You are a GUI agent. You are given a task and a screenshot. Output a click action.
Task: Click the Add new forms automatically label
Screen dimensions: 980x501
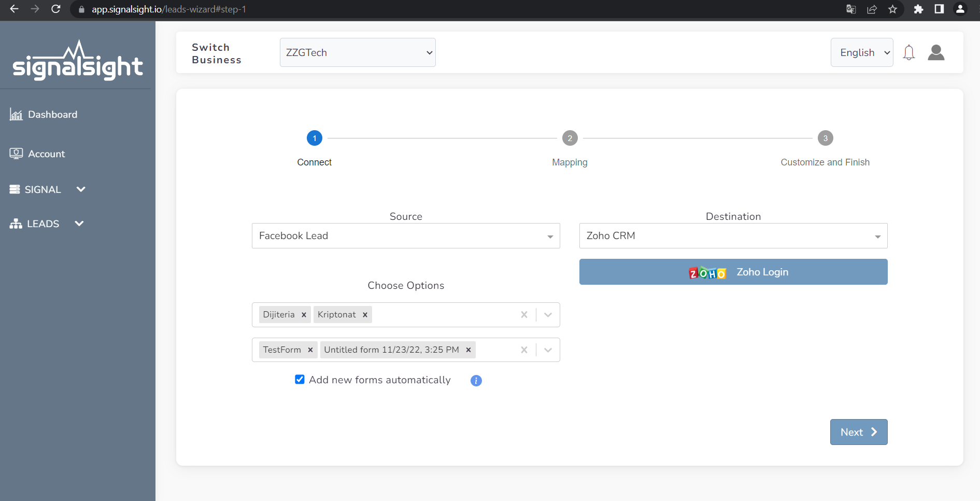pos(380,380)
